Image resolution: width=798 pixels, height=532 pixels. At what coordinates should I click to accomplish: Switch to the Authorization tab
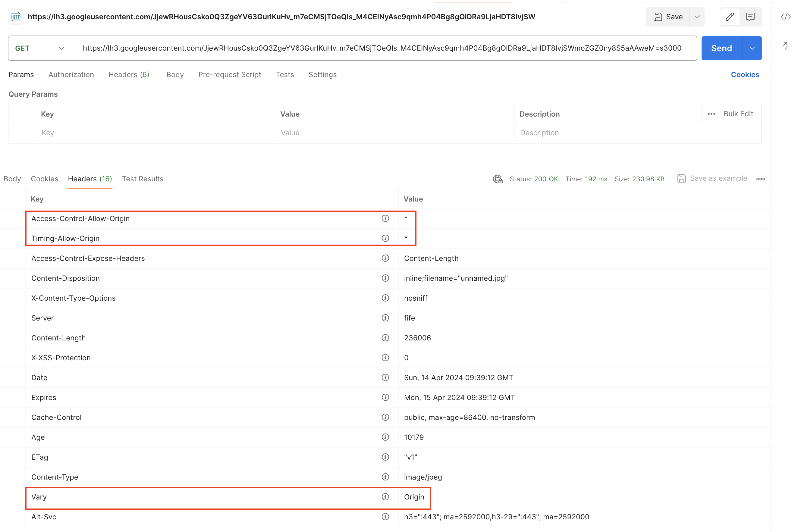pos(71,75)
